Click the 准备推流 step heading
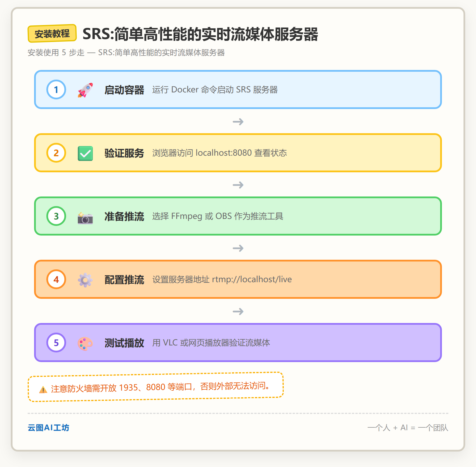 pos(124,216)
